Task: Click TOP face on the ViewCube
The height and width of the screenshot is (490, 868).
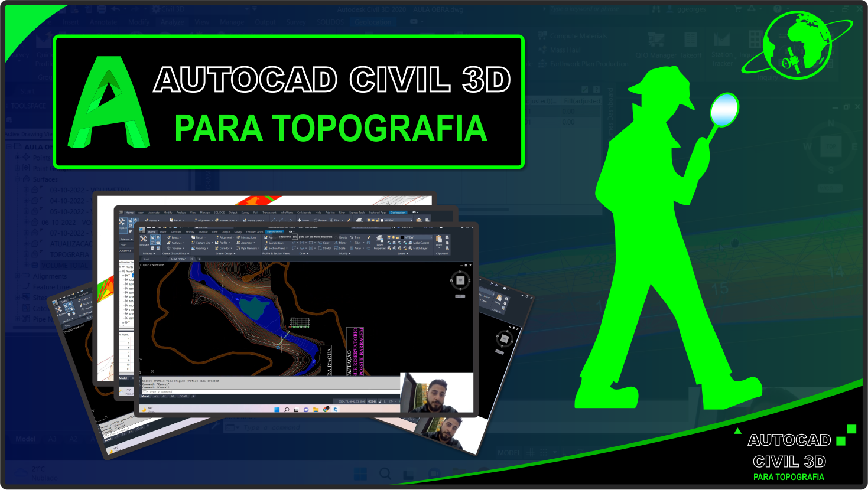Action: (460, 280)
